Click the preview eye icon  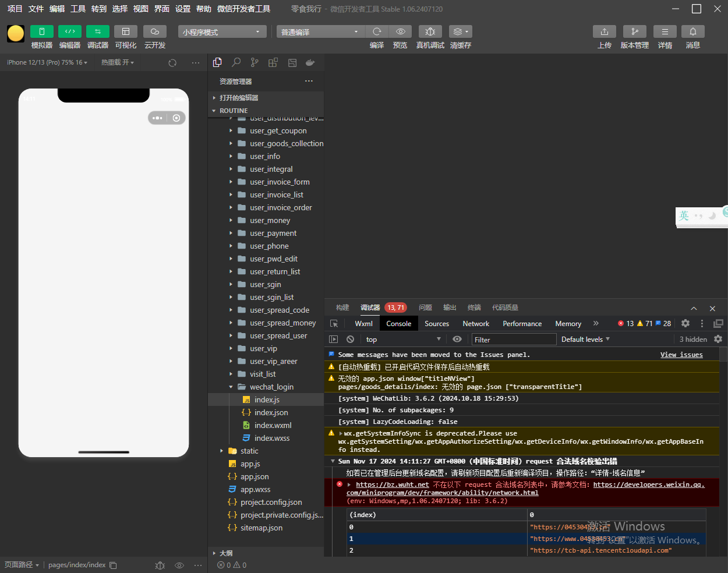click(401, 31)
